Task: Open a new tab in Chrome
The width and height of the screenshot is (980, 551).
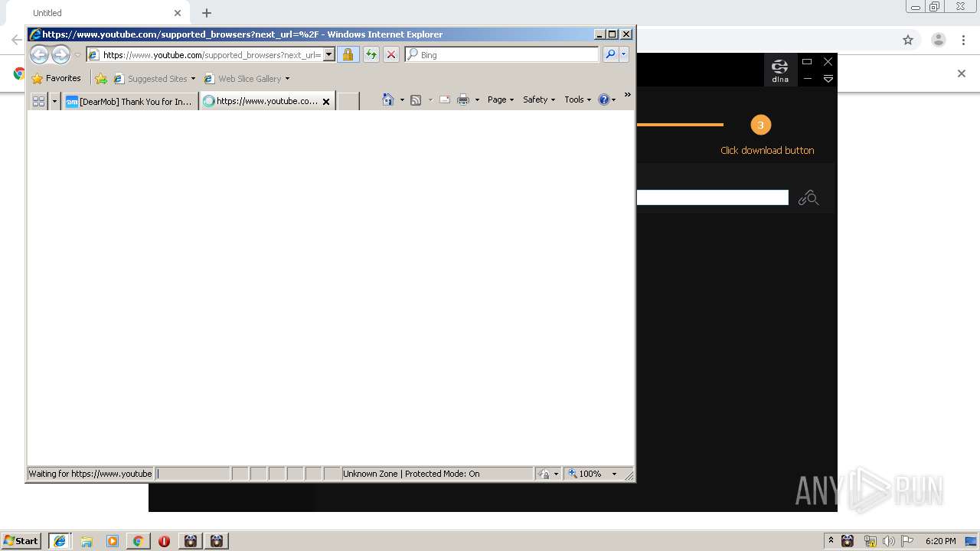Action: (x=207, y=13)
